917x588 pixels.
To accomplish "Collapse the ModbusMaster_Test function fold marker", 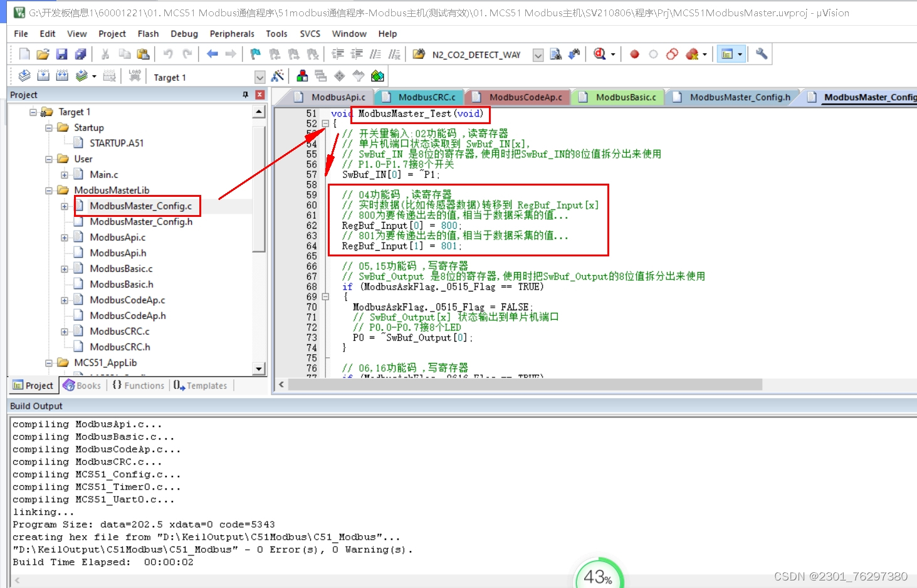I will point(325,123).
